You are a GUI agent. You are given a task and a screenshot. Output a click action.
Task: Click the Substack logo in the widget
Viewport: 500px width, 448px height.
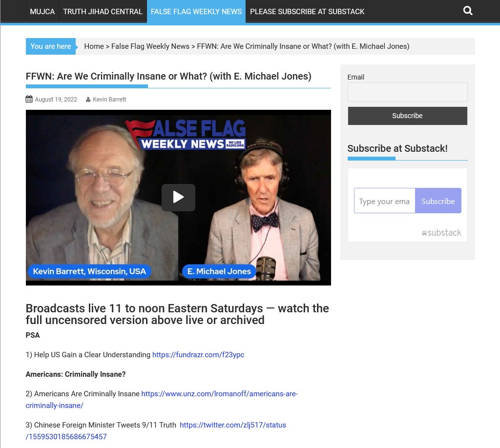tap(441, 233)
